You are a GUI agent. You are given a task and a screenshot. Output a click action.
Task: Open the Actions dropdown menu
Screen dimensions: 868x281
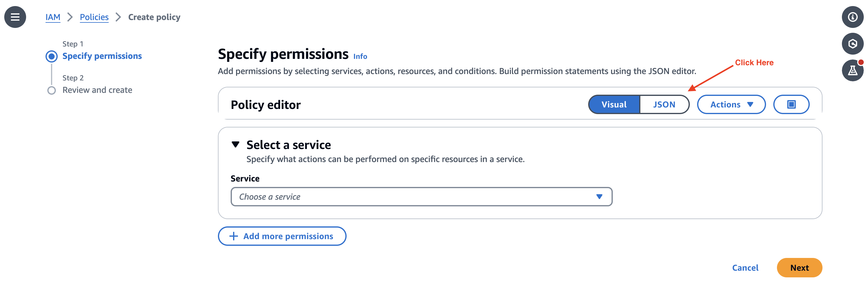pos(731,104)
